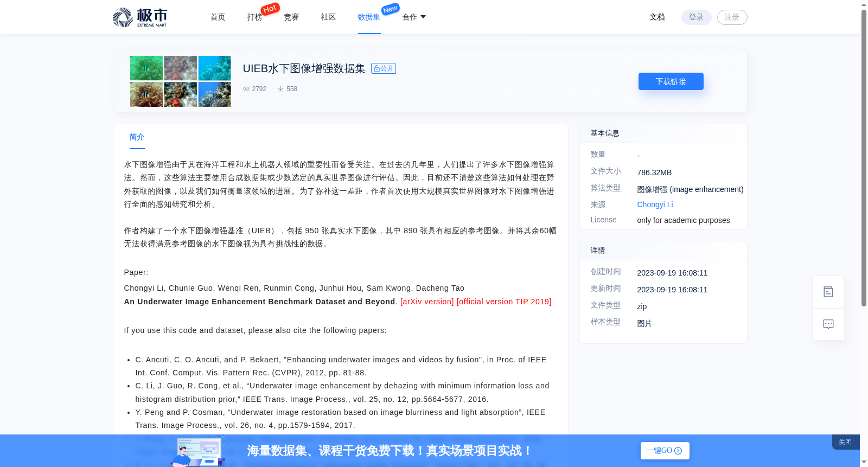Click the 基本信息 panel heading
868x467 pixels.
pyautogui.click(x=605, y=133)
